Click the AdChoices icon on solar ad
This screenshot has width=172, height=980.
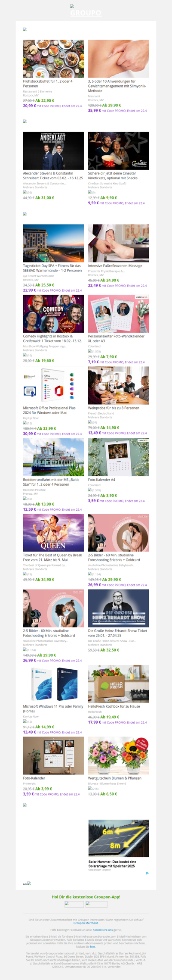[147, 873]
